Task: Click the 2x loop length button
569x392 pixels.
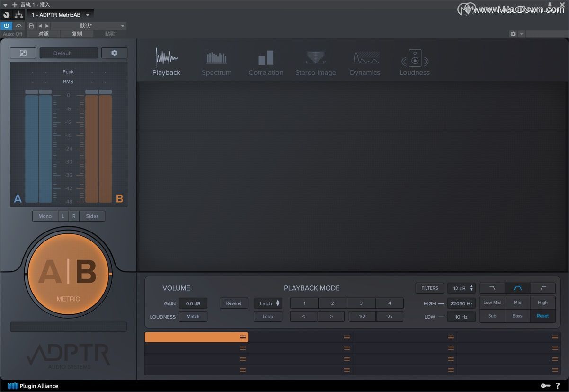Action: pyautogui.click(x=390, y=316)
